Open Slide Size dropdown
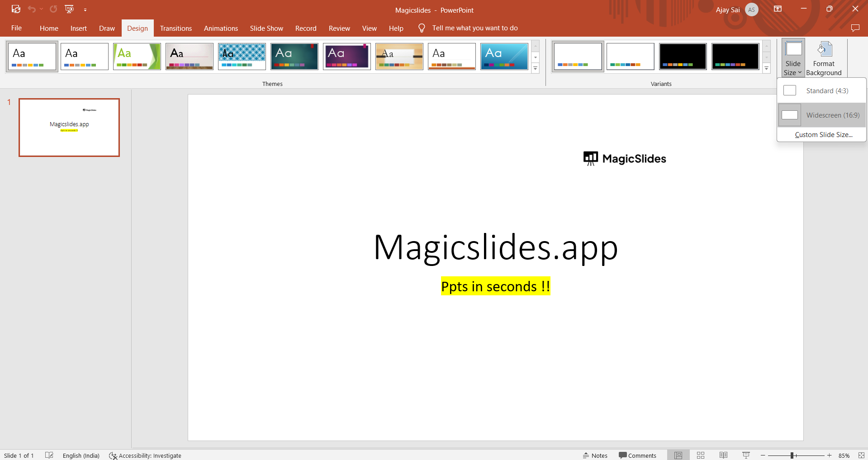This screenshot has height=460, width=868. coord(793,59)
